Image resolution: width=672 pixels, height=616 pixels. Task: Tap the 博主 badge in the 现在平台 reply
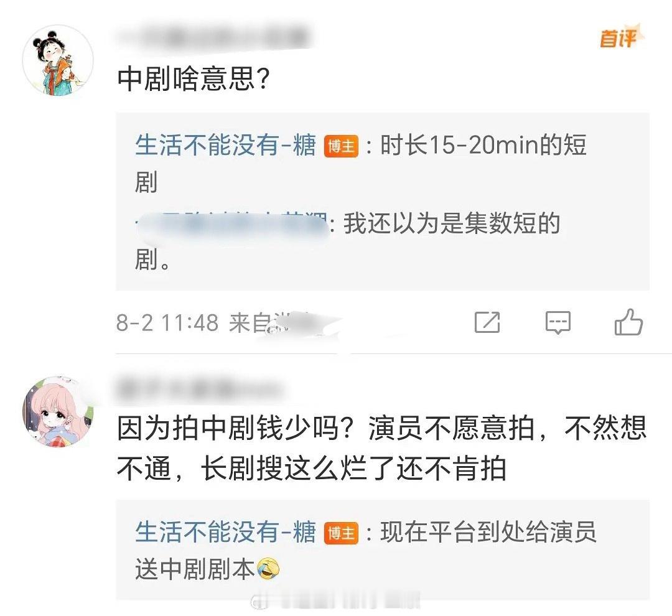(x=341, y=533)
